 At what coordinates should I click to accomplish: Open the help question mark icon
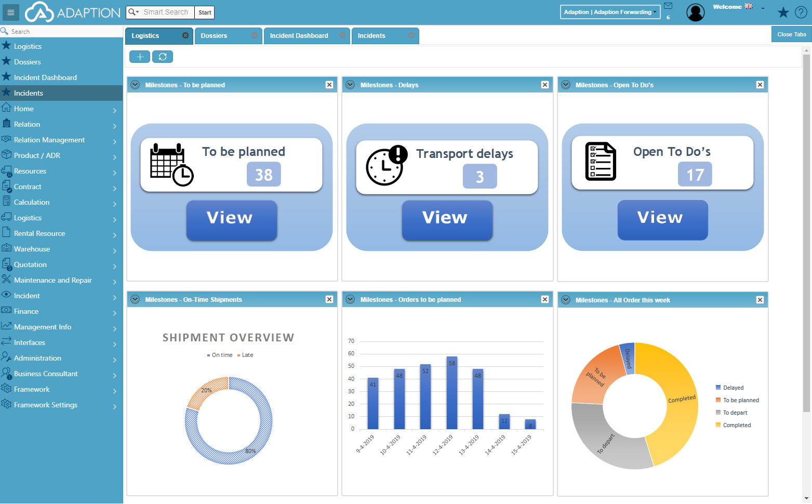[x=801, y=12]
